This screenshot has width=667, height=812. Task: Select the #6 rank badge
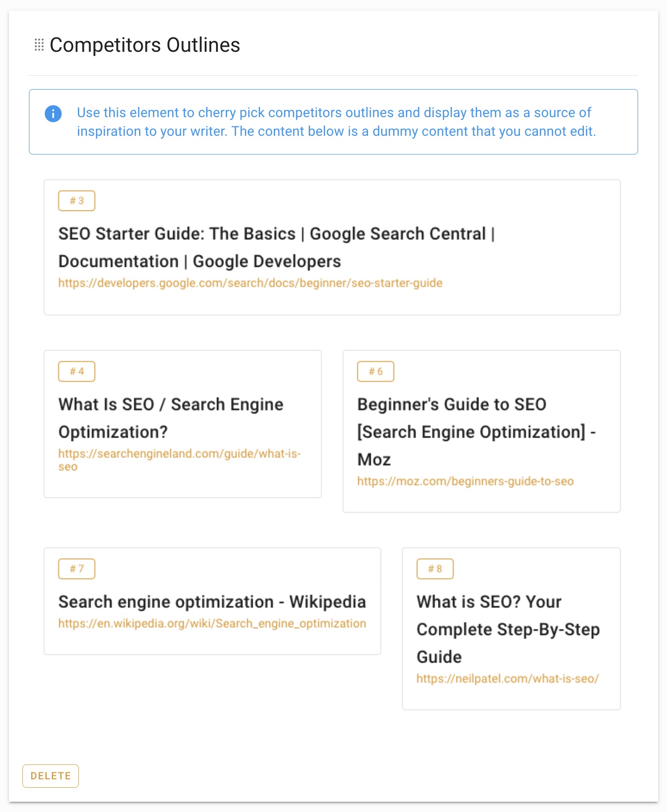click(x=376, y=371)
